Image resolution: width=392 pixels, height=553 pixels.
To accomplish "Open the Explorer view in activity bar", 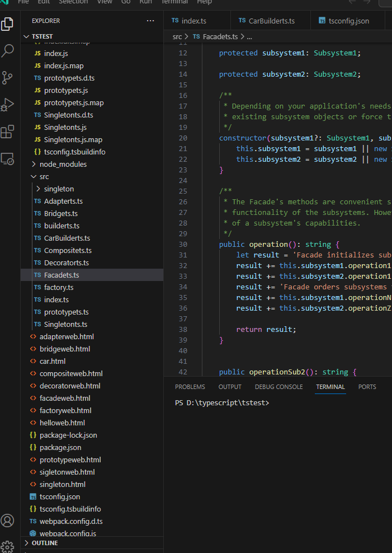I will [x=8, y=24].
